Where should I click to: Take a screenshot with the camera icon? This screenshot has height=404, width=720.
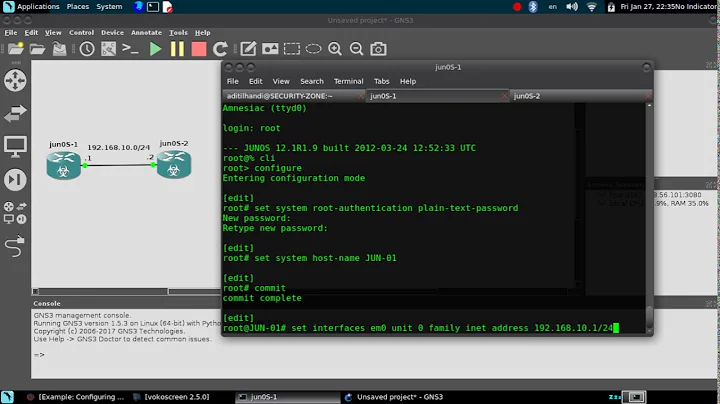378,49
